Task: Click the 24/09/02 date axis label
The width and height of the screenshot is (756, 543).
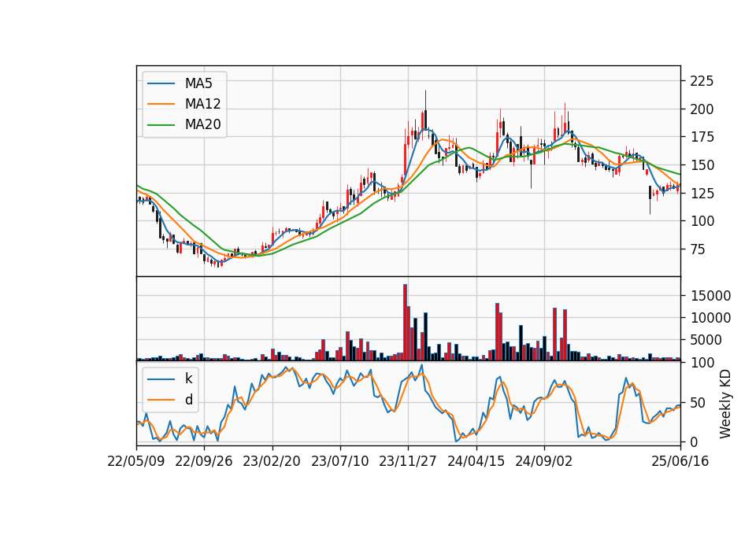Action: point(544,461)
